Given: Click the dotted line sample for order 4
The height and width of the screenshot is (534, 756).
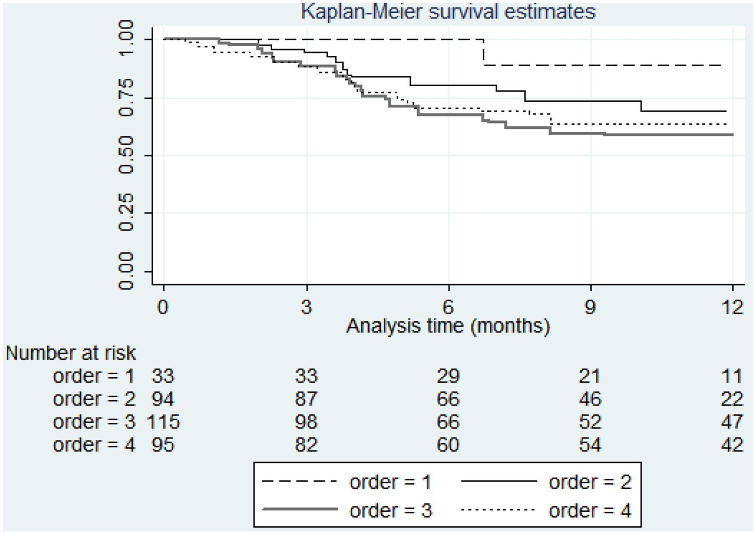Looking at the screenshot, I should (x=499, y=510).
